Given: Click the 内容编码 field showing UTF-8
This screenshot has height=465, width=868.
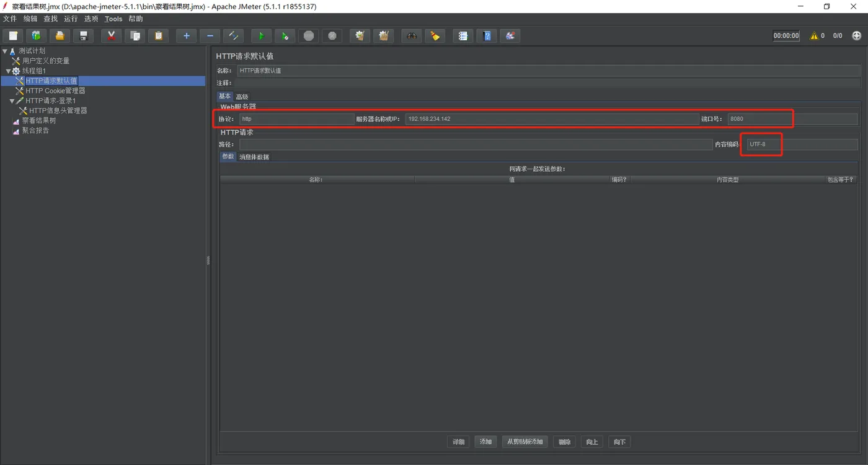Looking at the screenshot, I should click(802, 144).
